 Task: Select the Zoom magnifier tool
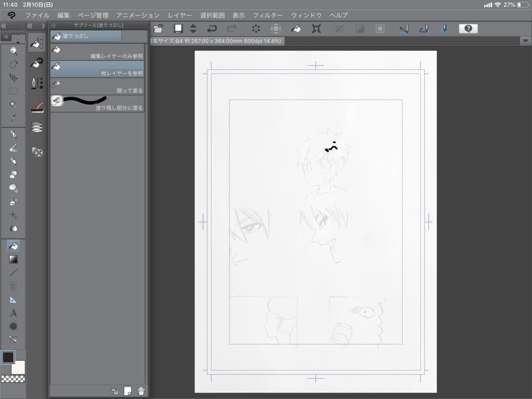pyautogui.click(x=13, y=51)
